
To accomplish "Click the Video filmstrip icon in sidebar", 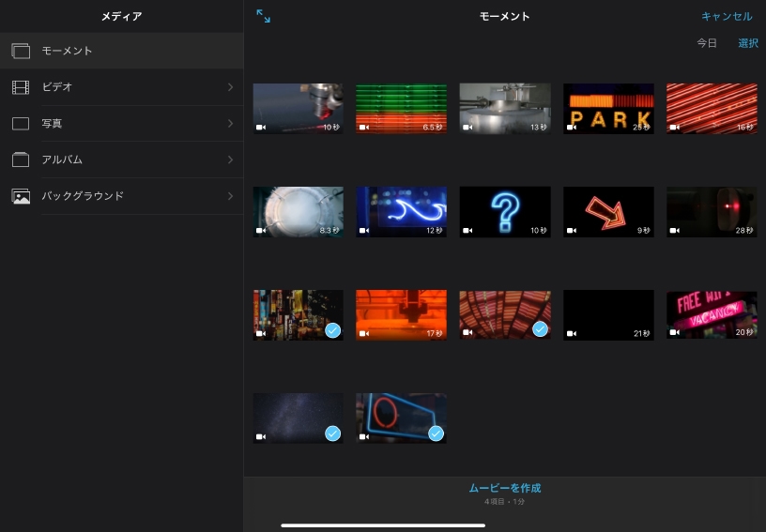I will tap(21, 87).
